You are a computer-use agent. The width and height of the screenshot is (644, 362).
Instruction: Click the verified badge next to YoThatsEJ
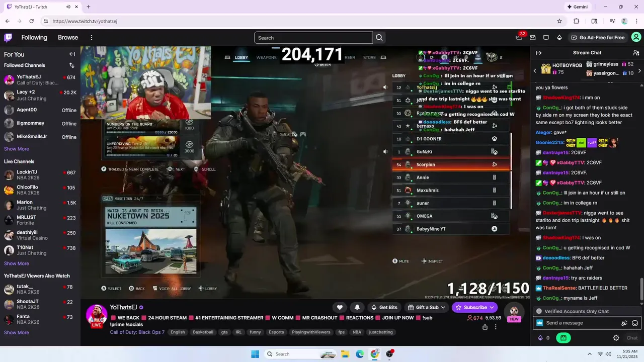click(141, 307)
